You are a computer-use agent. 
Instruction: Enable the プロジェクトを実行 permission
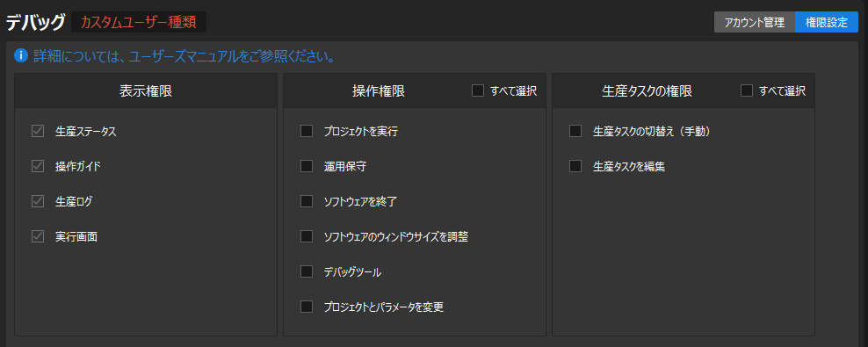click(307, 132)
